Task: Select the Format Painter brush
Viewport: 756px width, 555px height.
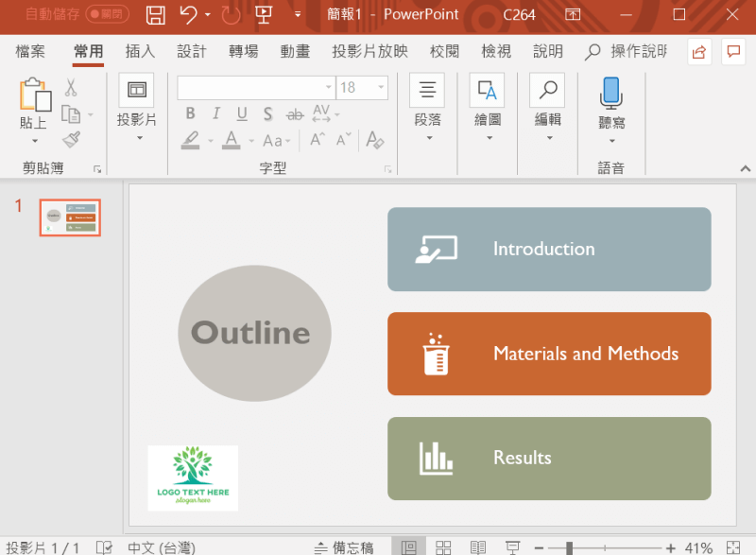Action: point(72,140)
